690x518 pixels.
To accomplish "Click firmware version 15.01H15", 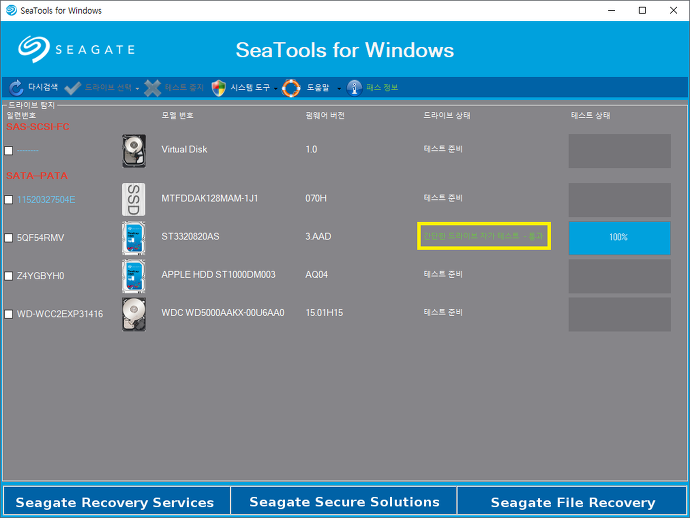I will point(324,312).
